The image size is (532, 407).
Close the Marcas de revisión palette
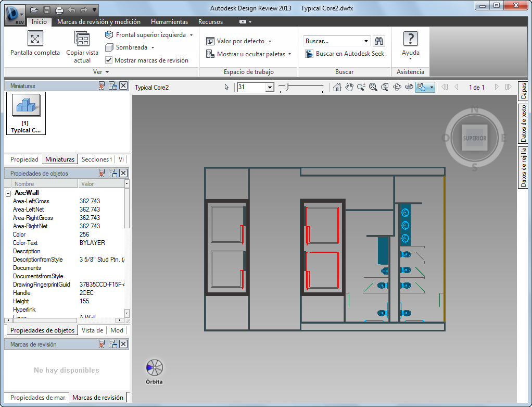pos(123,344)
